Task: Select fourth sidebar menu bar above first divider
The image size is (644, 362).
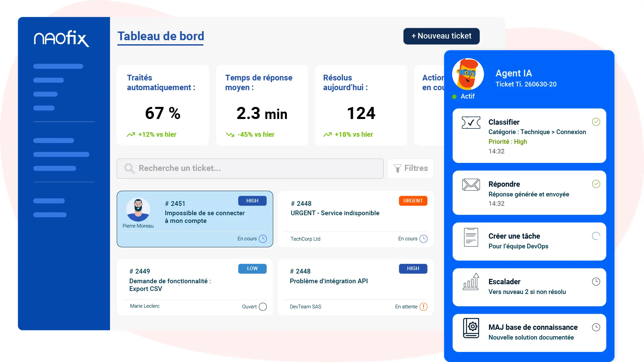Action: [x=44, y=108]
